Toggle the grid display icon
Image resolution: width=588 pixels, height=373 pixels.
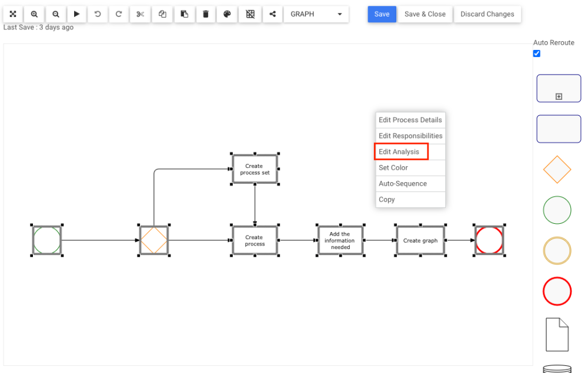pos(250,14)
